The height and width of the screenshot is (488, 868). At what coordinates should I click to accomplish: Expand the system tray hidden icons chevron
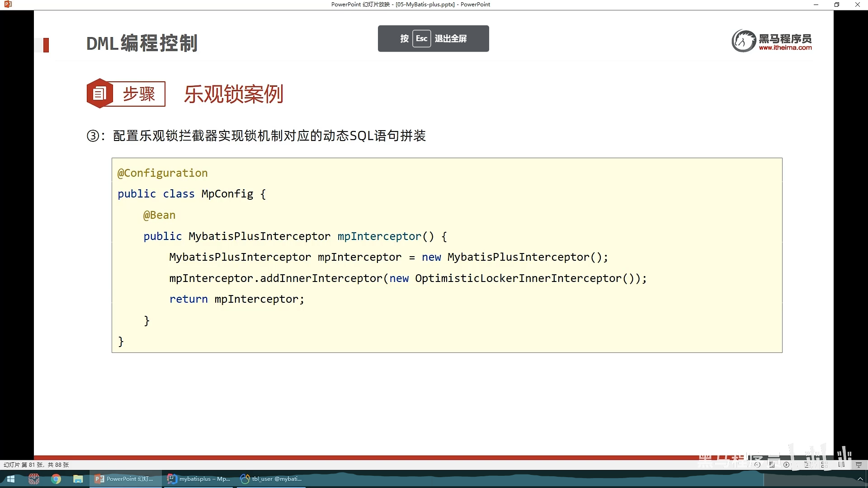click(x=860, y=479)
